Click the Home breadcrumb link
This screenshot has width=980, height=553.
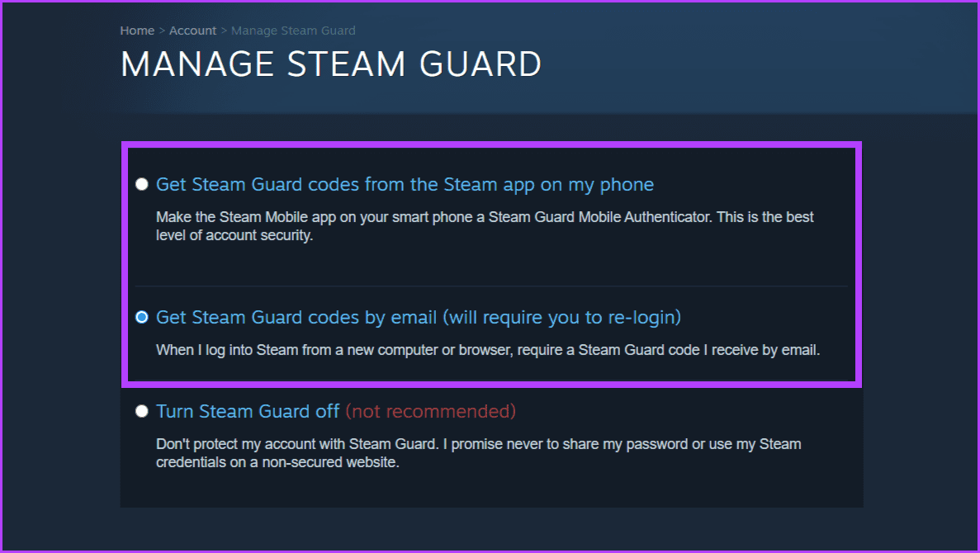point(137,30)
